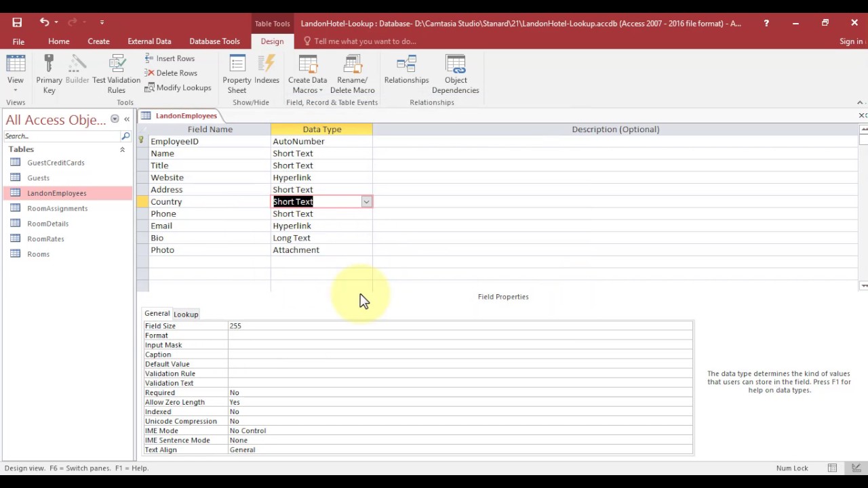
Task: Open the GuestCreditCards table
Action: tap(56, 163)
